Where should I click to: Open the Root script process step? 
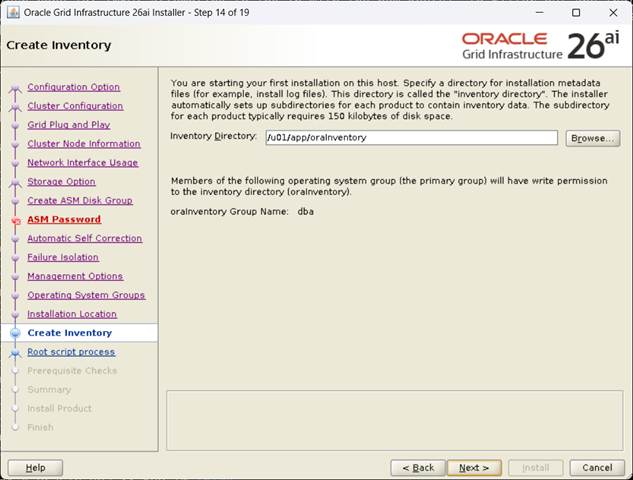[71, 352]
